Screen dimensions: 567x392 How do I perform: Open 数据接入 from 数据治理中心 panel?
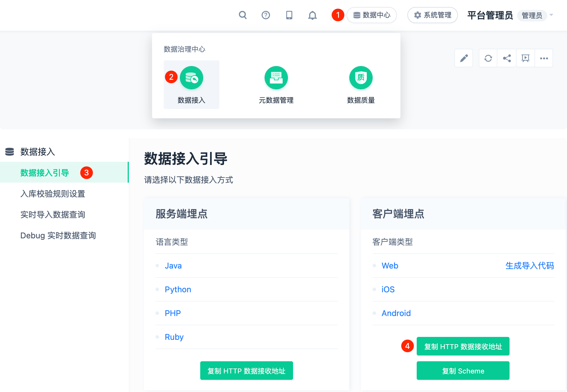(191, 84)
